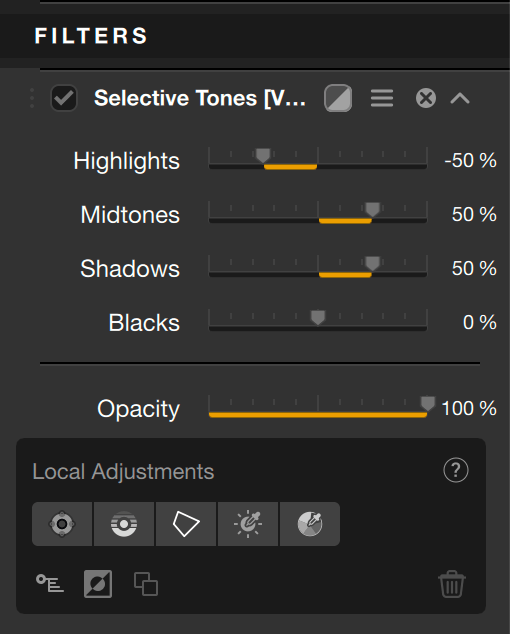Image resolution: width=510 pixels, height=634 pixels.
Task: Click the Blacks slider handle
Action: 318,317
